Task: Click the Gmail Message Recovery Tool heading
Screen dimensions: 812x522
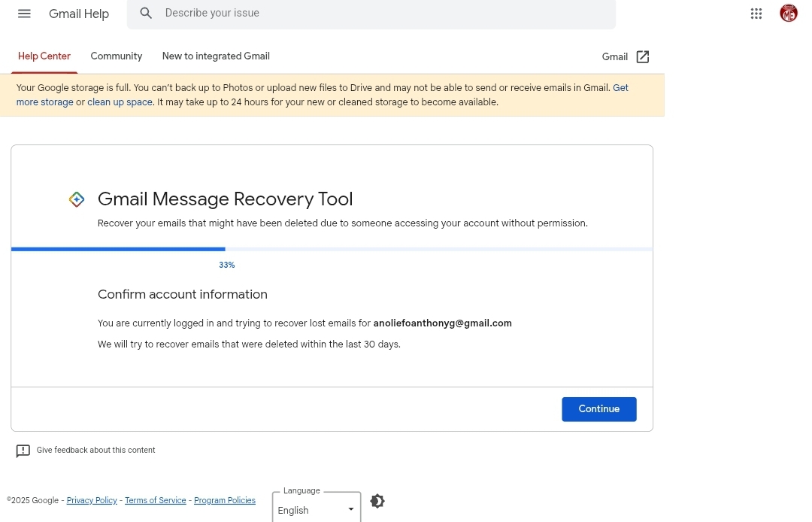Action: click(226, 199)
